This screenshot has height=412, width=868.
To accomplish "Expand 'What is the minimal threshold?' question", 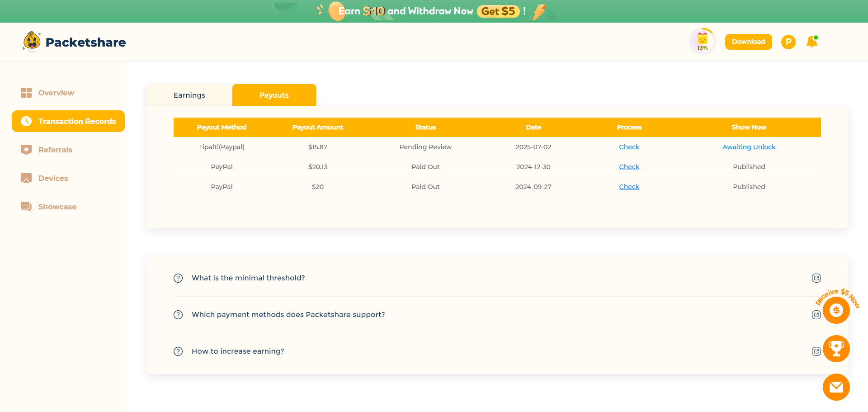I will (x=497, y=278).
